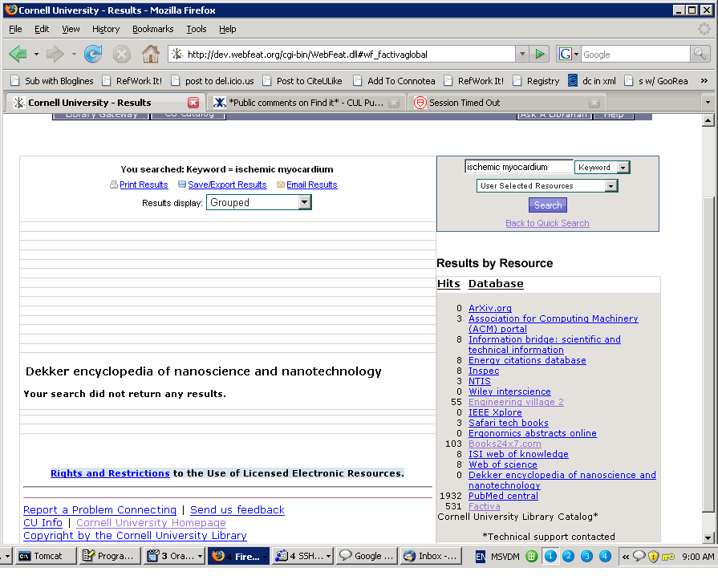Reload the page with the refresh icon
The width and height of the screenshot is (718, 588).
click(x=93, y=54)
